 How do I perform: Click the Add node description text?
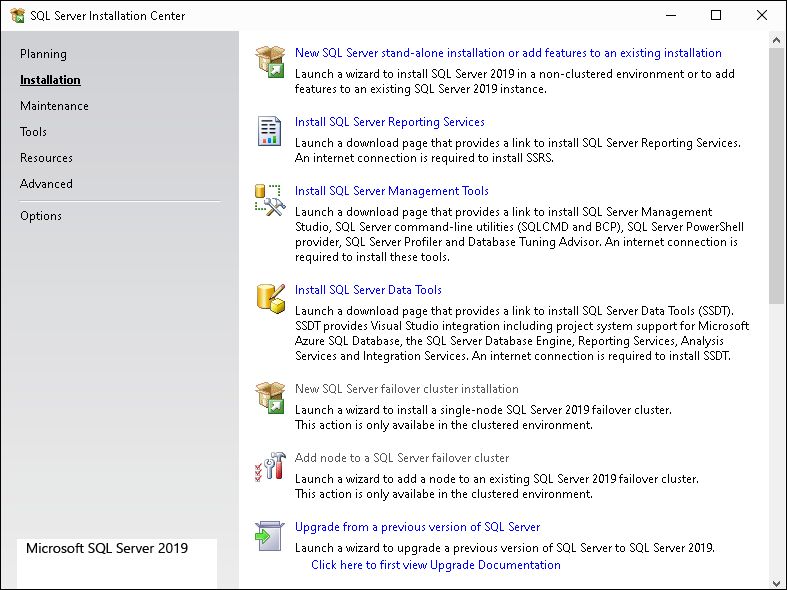click(x=496, y=486)
